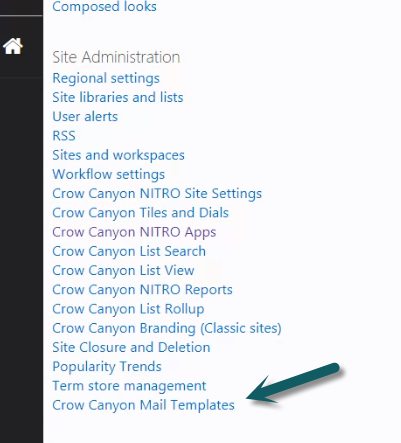
Task: Click the RSS link
Action: [64, 136]
